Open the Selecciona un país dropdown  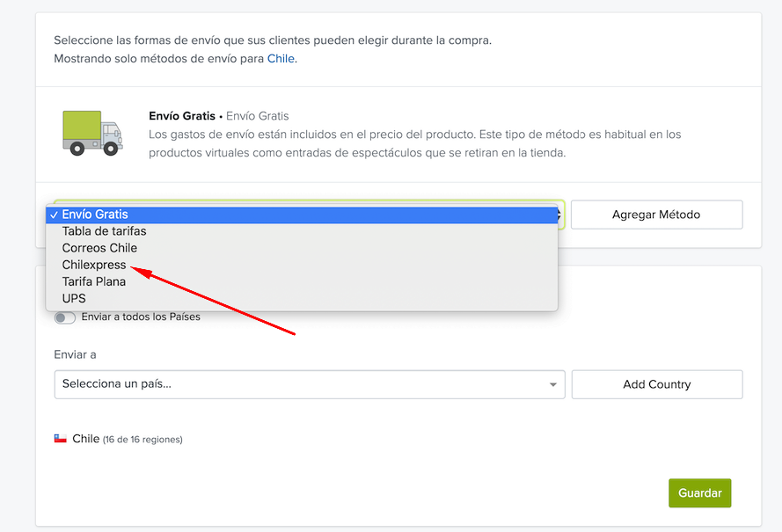point(299,384)
